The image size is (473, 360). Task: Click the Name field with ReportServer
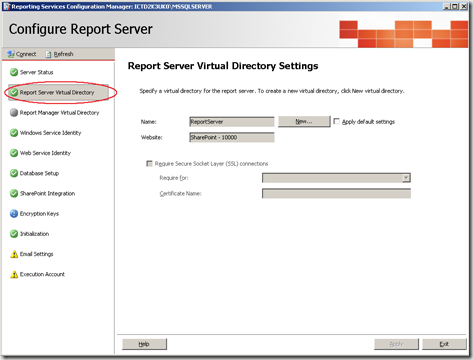pos(232,122)
